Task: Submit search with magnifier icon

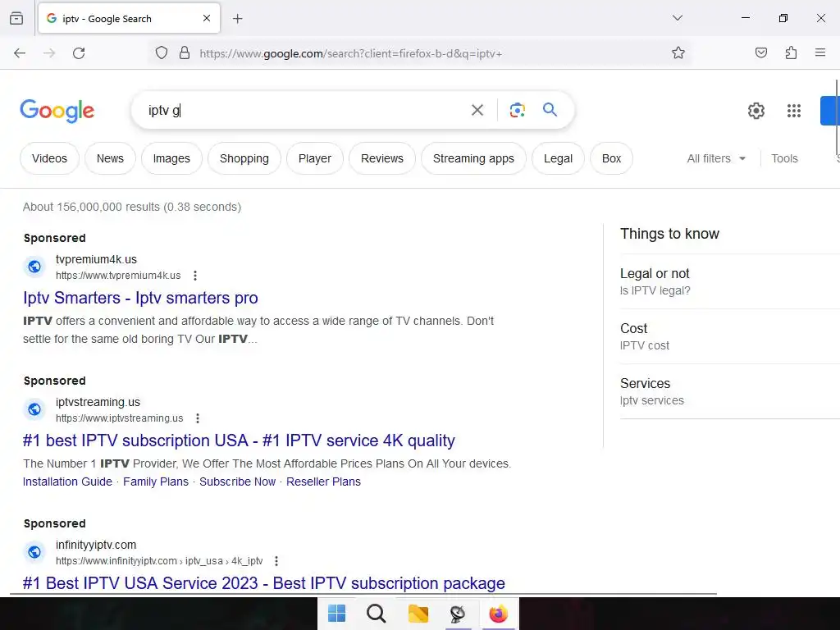Action: click(550, 110)
